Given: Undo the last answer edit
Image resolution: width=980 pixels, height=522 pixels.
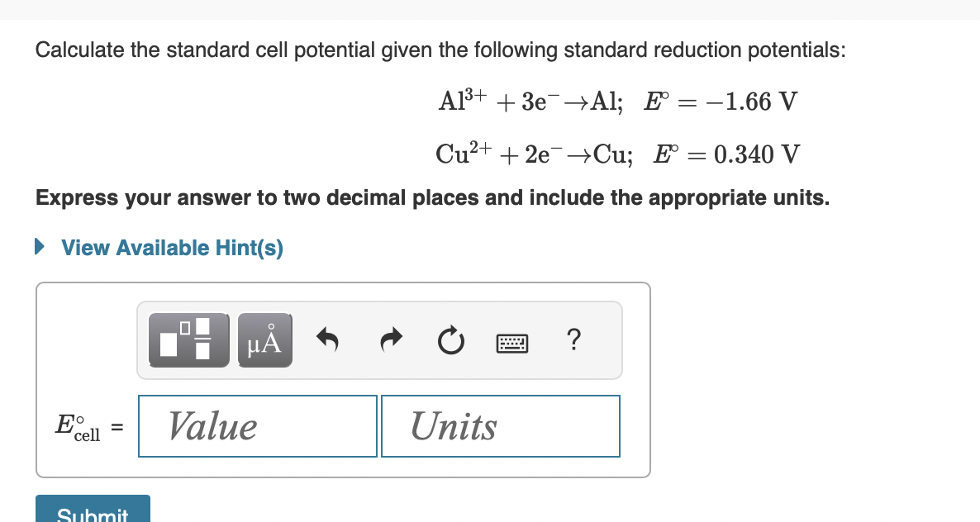Looking at the screenshot, I should click(327, 339).
